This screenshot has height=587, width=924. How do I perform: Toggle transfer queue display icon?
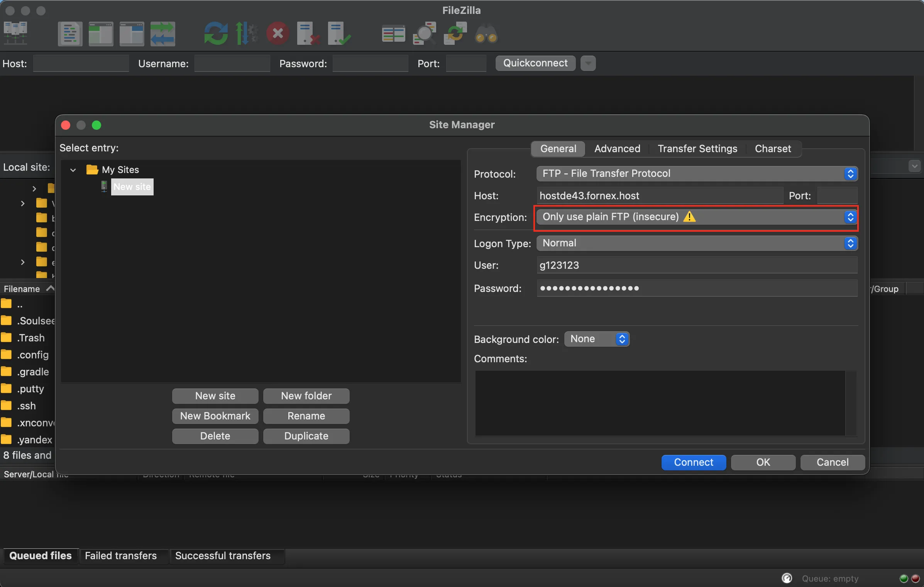tap(162, 34)
